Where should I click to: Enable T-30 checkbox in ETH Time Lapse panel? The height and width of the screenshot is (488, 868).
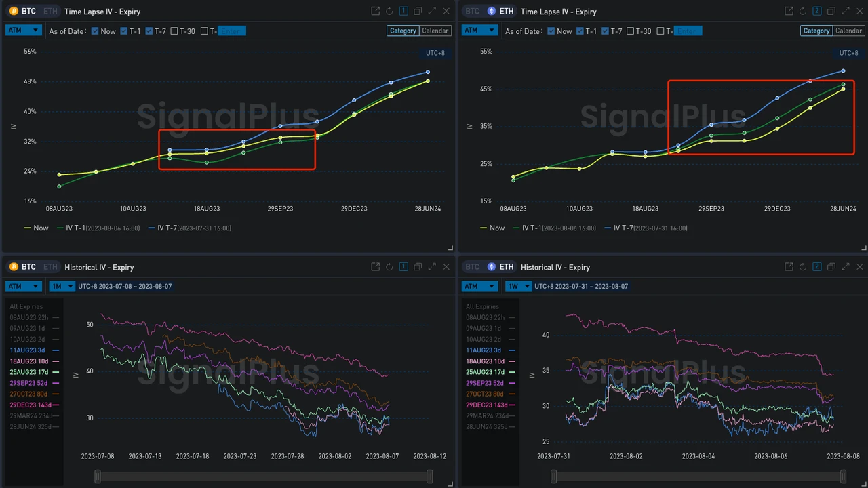pos(631,31)
